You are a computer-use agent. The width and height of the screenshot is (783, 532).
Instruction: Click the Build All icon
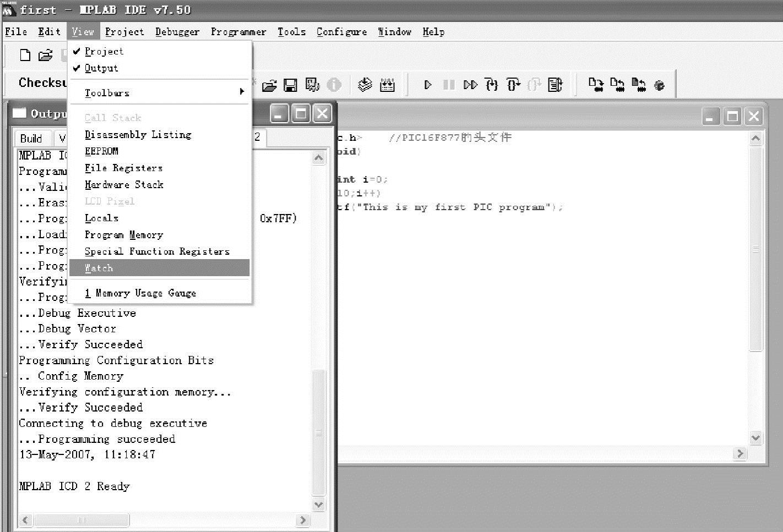(388, 85)
